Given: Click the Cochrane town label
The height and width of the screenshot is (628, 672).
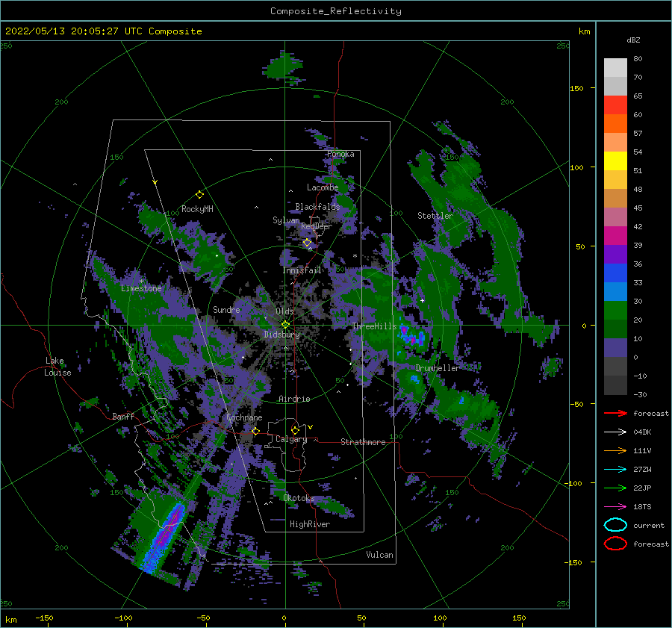Looking at the screenshot, I should (244, 417).
